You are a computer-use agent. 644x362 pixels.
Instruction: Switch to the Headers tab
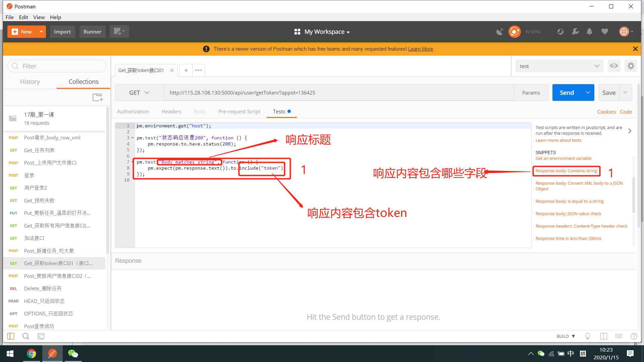tap(171, 111)
